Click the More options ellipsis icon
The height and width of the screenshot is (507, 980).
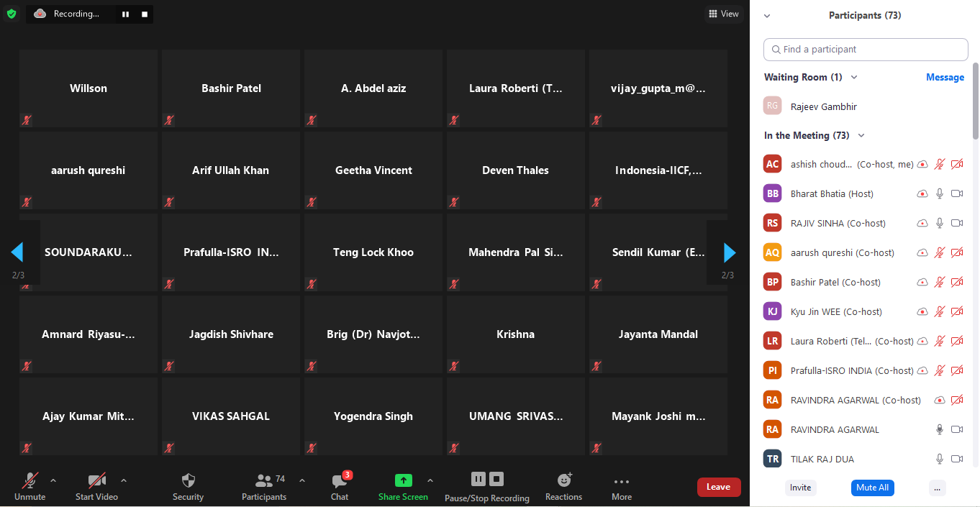point(622,481)
